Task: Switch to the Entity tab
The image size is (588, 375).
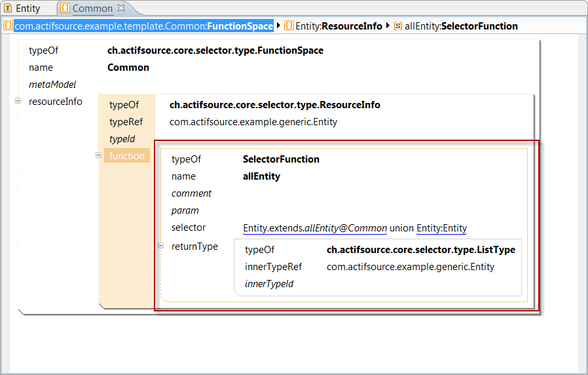Action: click(28, 9)
